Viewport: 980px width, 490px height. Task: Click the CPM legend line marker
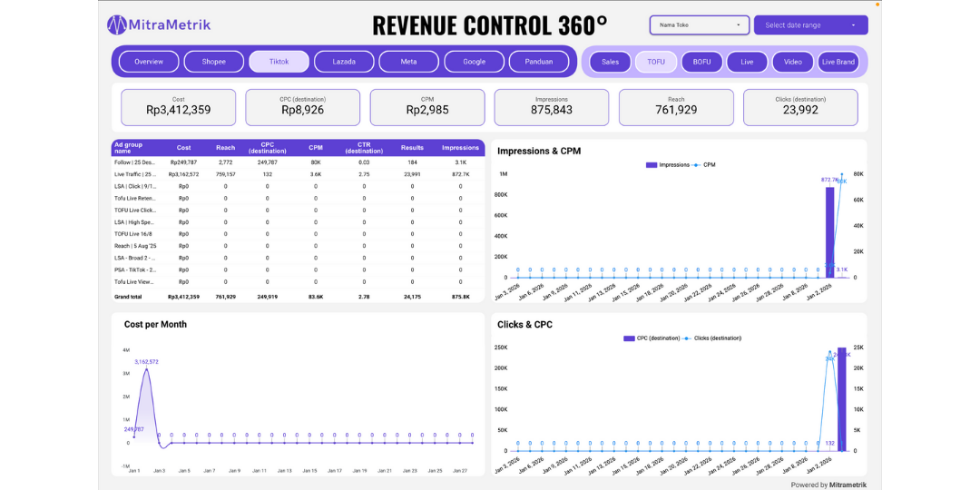(x=696, y=165)
